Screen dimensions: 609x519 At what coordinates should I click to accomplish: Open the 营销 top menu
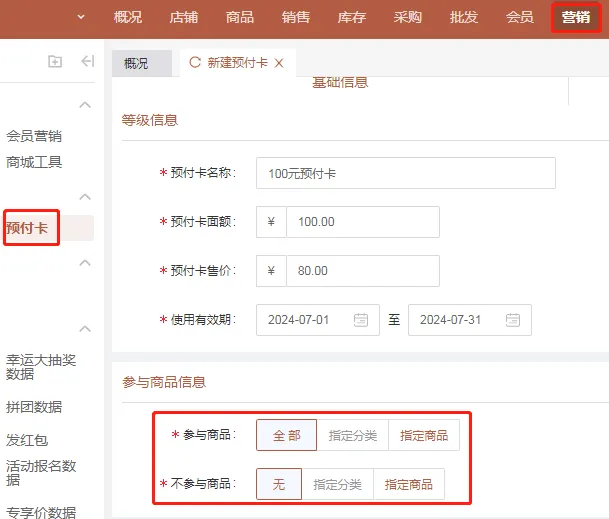[575, 17]
